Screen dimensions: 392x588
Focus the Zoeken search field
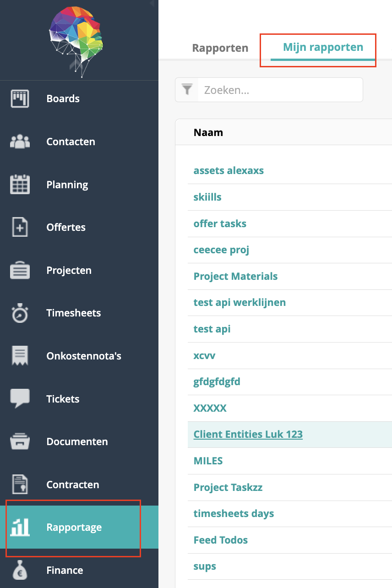coord(280,90)
